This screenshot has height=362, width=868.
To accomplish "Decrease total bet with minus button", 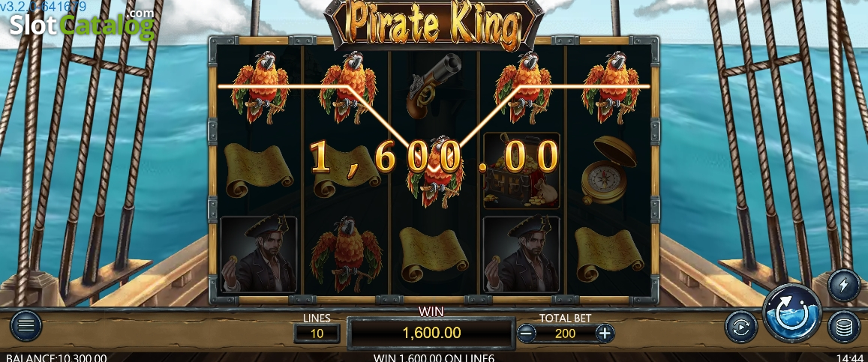I will point(527,334).
